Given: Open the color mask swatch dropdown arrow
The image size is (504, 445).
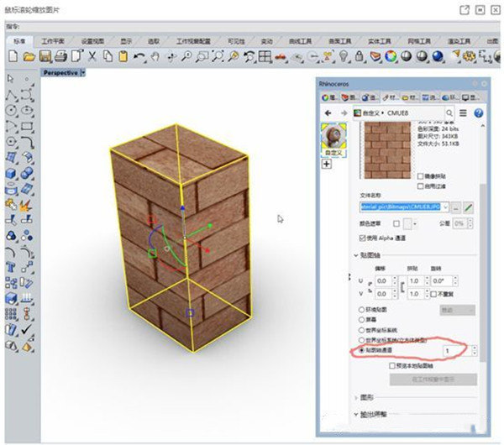Looking at the screenshot, I should [x=415, y=223].
